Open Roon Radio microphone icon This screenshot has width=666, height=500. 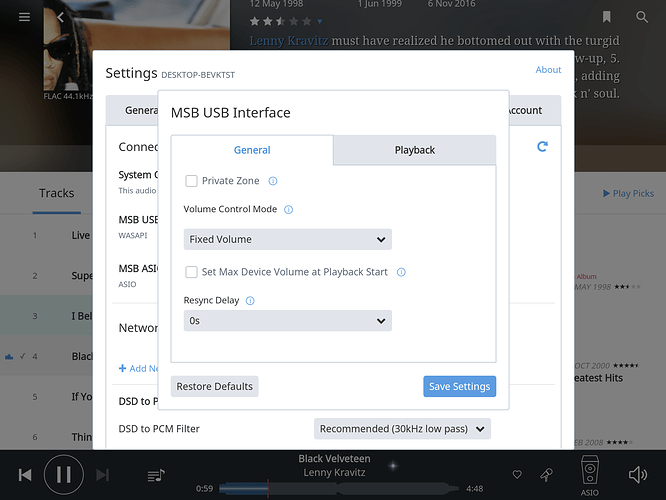tap(546, 475)
